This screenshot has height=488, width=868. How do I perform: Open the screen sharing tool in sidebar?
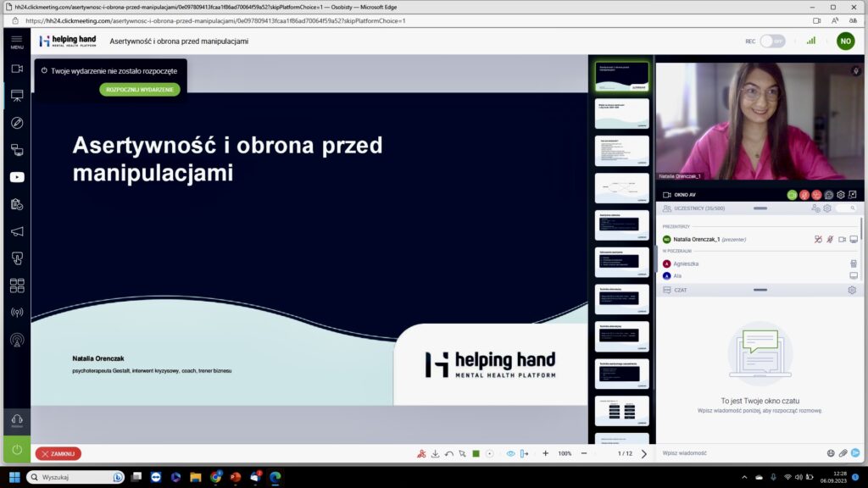[x=17, y=150]
